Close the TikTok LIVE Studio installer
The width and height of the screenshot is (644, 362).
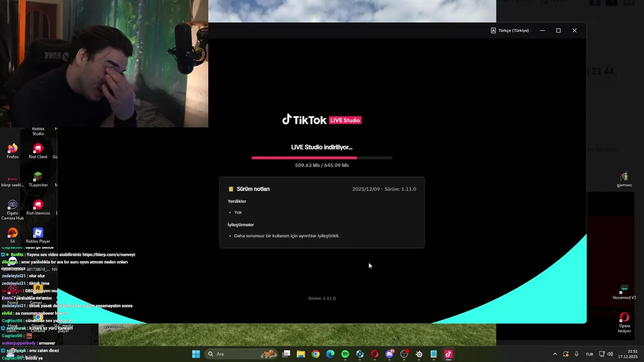[575, 31]
